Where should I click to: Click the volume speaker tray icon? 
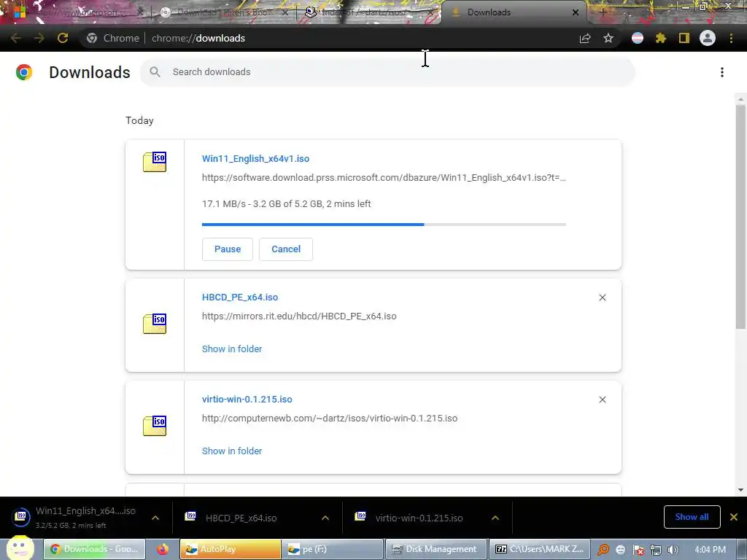coord(673,550)
